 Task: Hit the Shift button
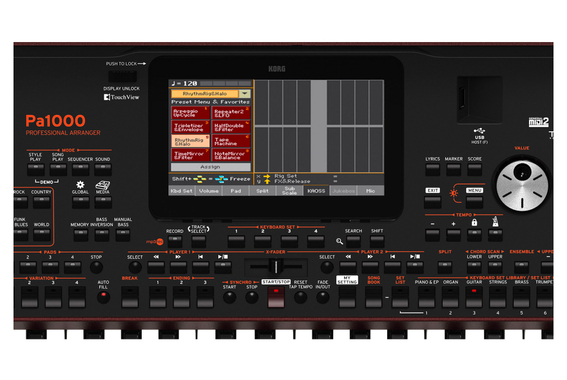pos(377,242)
